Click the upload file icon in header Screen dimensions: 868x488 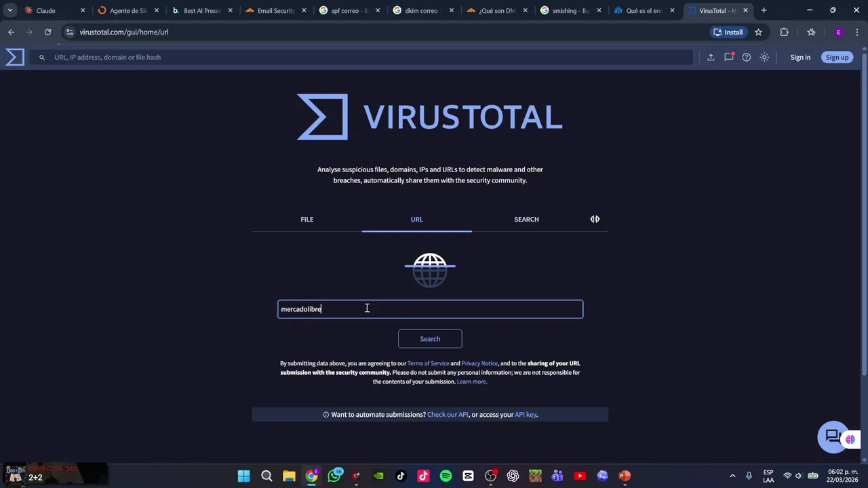711,57
